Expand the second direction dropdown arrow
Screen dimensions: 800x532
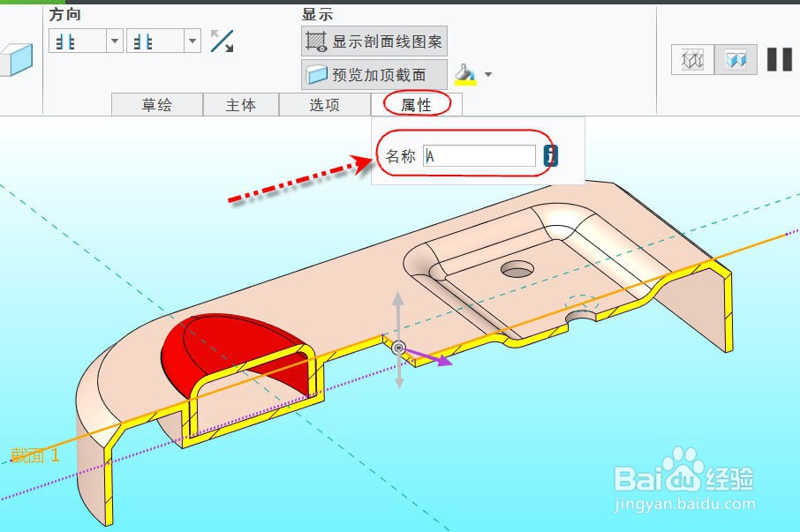(x=191, y=41)
